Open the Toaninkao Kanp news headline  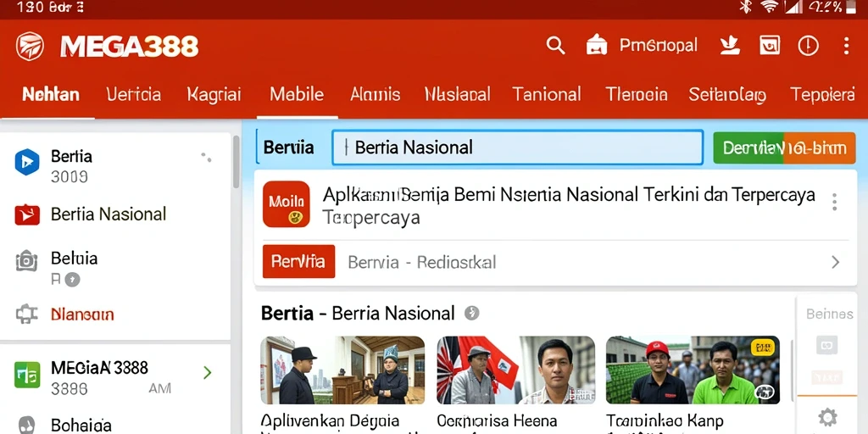point(665,421)
